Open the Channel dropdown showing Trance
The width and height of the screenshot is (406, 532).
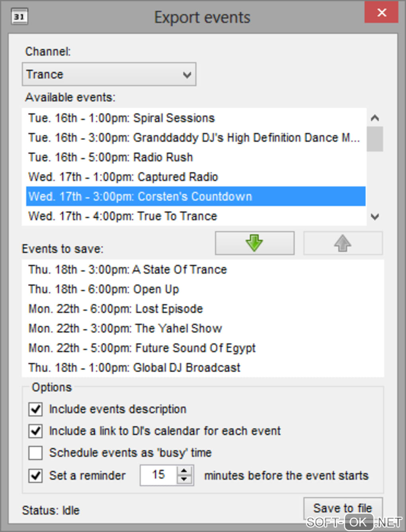(109, 74)
